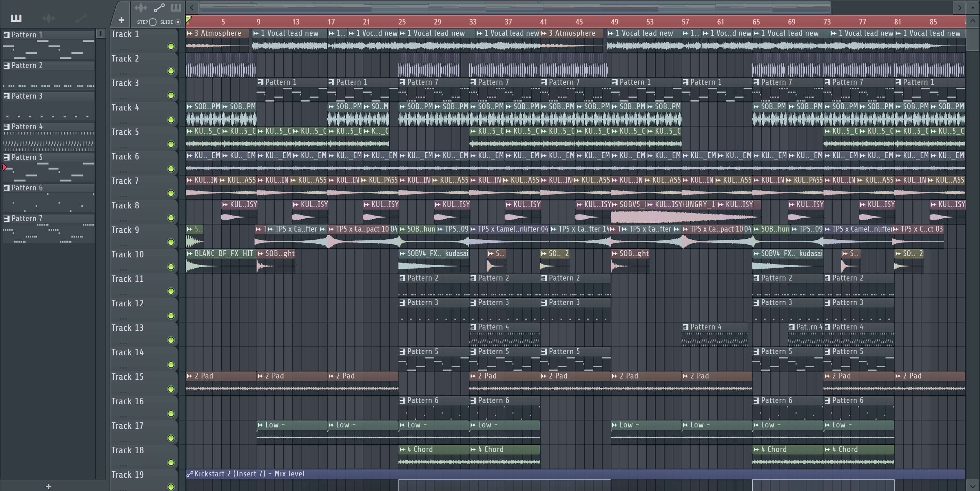
Task: Click the Pattern 1 piano icon in picker
Action: pyautogui.click(x=6, y=35)
